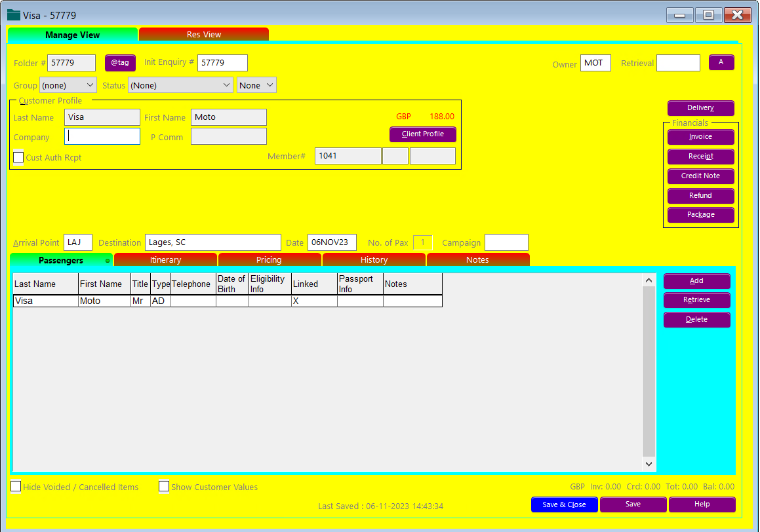Click the Package button
Image resolution: width=760 pixels, height=532 pixels.
pos(701,214)
